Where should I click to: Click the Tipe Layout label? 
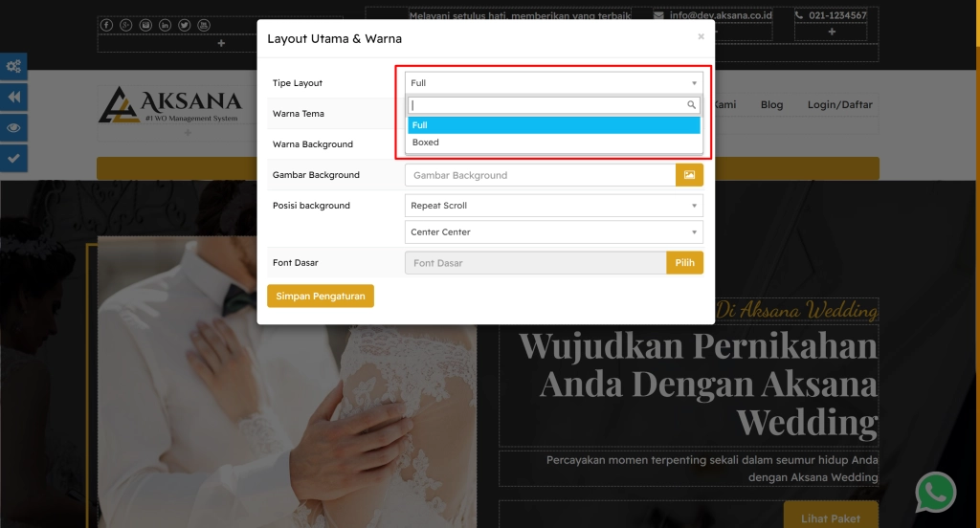click(298, 83)
